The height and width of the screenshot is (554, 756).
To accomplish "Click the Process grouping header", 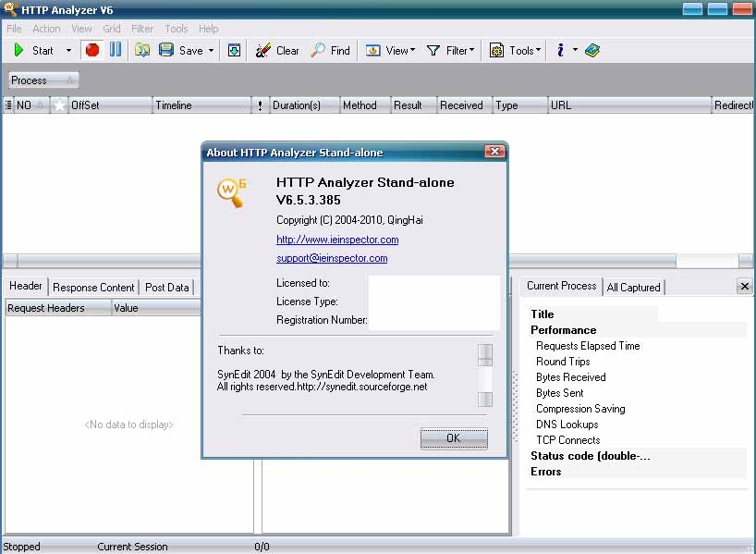I will pyautogui.click(x=43, y=80).
